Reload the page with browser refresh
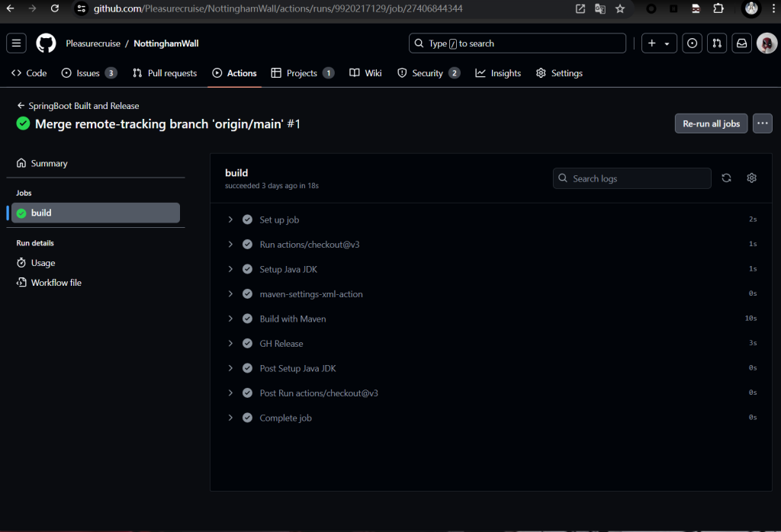 pyautogui.click(x=55, y=8)
